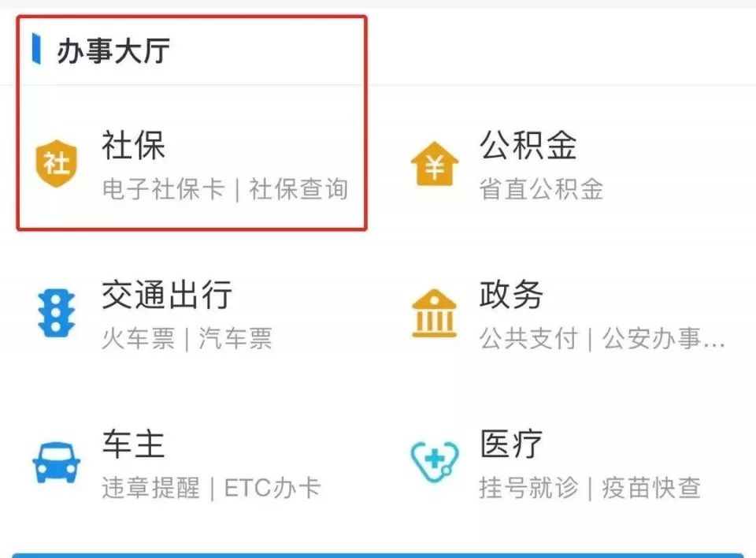The height and width of the screenshot is (558, 756).
Task: Tap the blue marker beside 办事大厅
Action: tap(36, 48)
